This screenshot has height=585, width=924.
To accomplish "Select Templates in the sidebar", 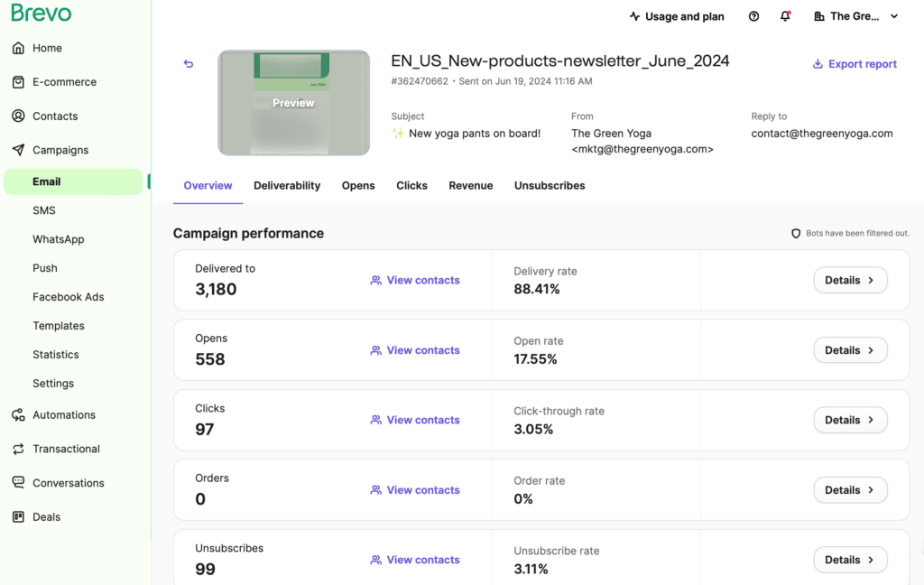I will pyautogui.click(x=59, y=326).
